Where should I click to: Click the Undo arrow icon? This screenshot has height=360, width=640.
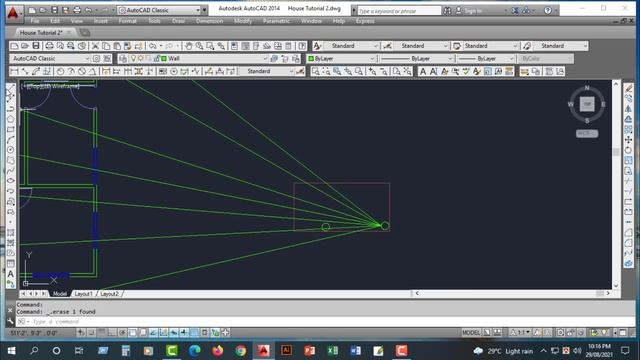[153, 46]
